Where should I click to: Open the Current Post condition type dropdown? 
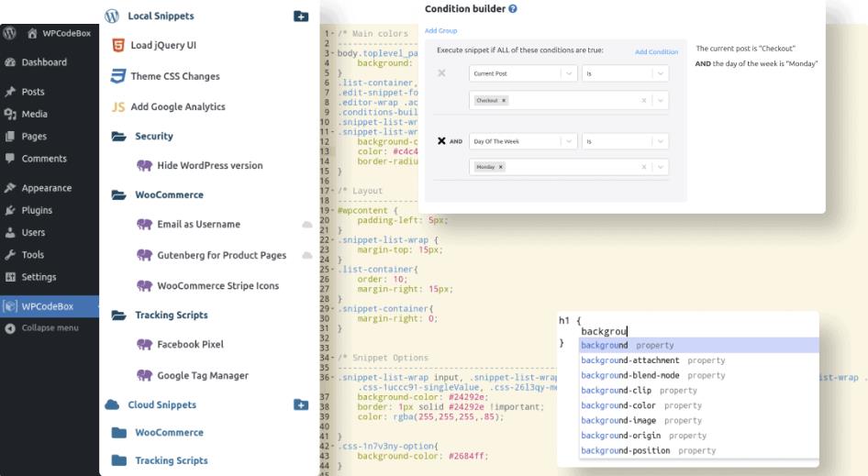click(x=523, y=73)
